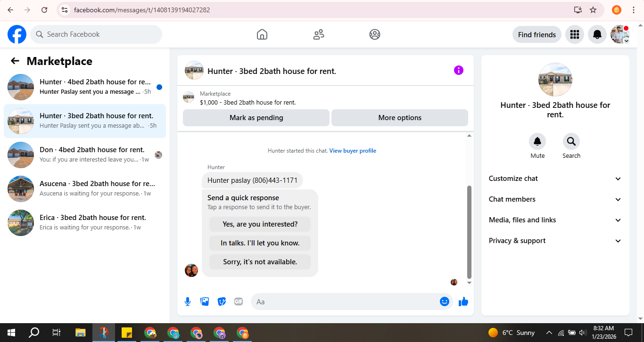Screen dimensions: 644x342
Task: Send quick response 'Sorry, it's not available.'
Action: [x=260, y=262]
